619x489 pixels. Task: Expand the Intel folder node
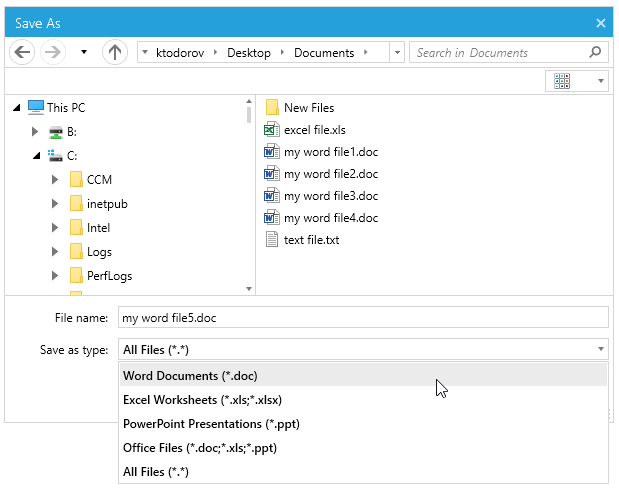coord(55,228)
